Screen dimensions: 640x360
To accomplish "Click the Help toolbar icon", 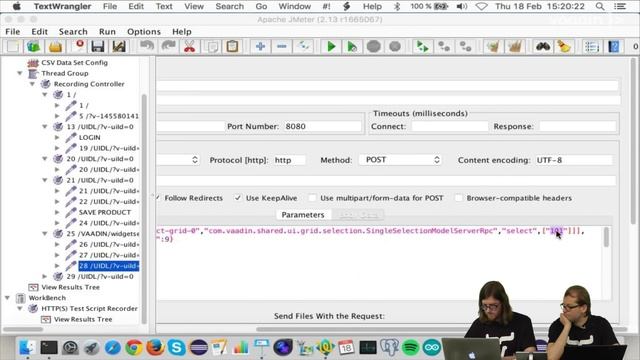I will click(x=613, y=47).
